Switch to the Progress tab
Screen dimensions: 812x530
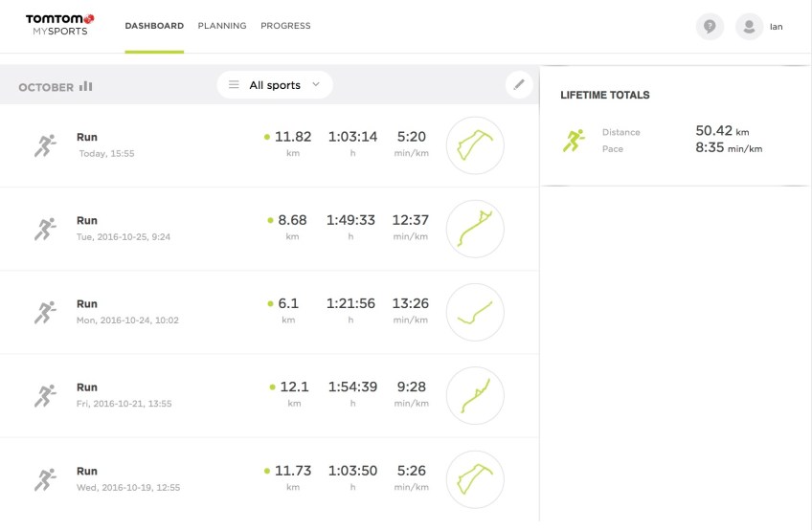(x=285, y=26)
